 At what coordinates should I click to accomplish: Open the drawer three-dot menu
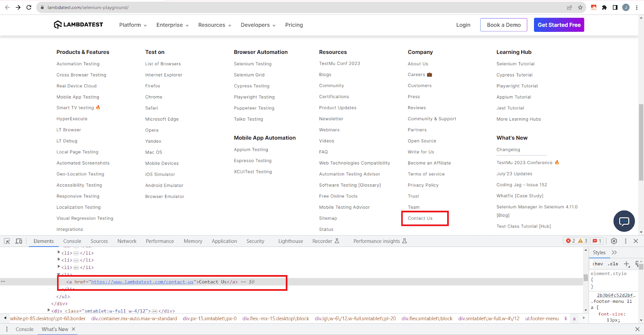(x=7, y=329)
